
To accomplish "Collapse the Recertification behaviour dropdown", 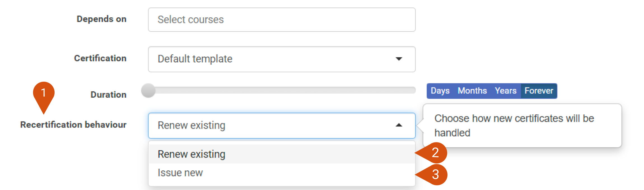I will pos(282,125).
